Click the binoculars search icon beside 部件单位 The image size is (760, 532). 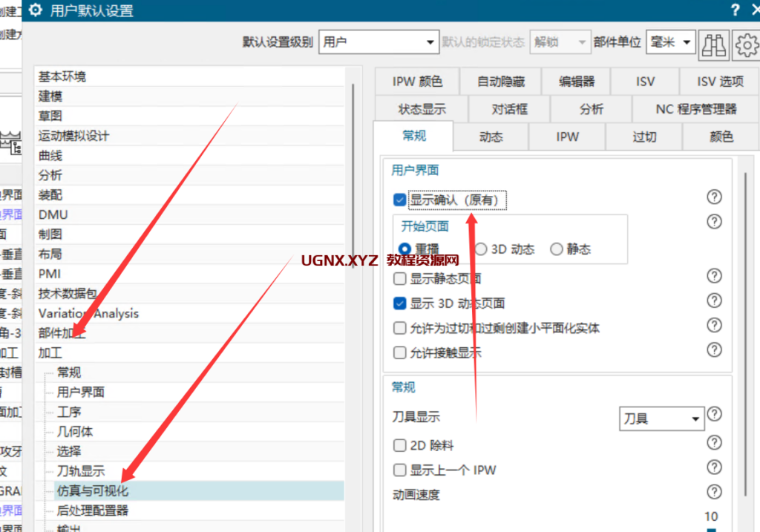point(713,45)
